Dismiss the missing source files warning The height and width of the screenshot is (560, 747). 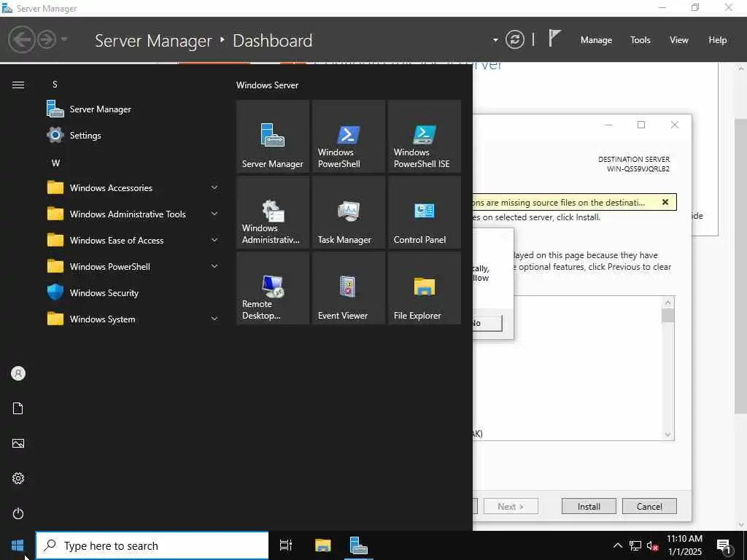[665, 202]
